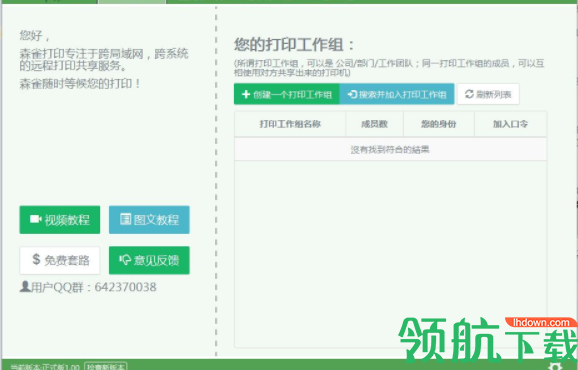Open the settings gear icon
Screen dimensions: 578x370
click(x=554, y=366)
